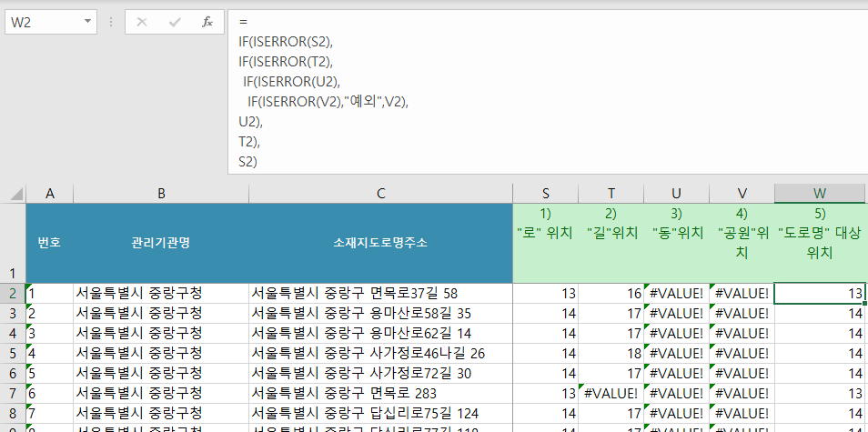Viewport: 868px width, 432px height.
Task: Click #VALUE! cell in column V row 4
Action: 742,334
